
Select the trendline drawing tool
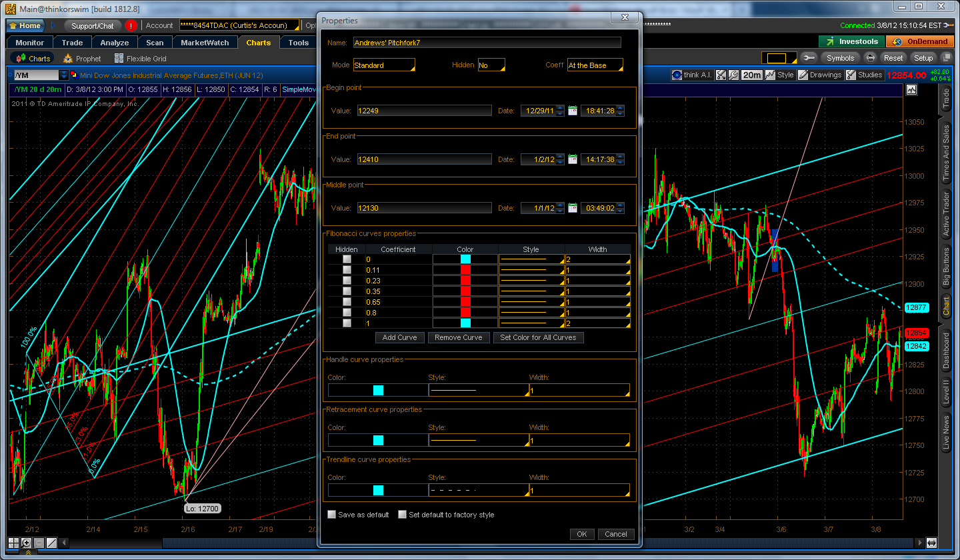51,543
